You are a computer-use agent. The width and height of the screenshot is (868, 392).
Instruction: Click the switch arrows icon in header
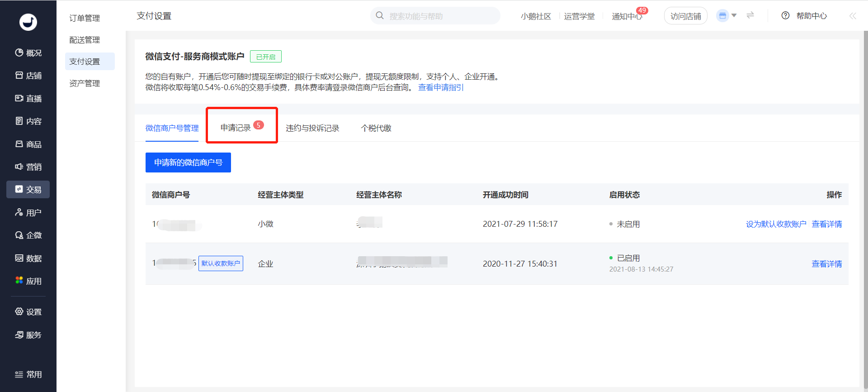pyautogui.click(x=750, y=15)
